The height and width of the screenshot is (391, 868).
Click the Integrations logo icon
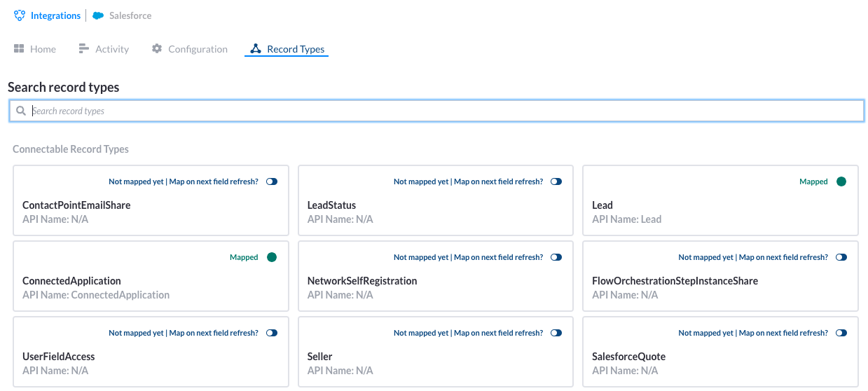click(x=20, y=15)
